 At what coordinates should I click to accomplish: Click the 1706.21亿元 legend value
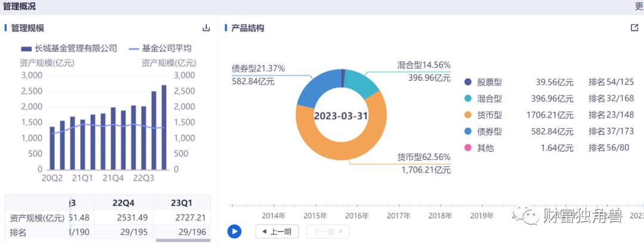point(550,115)
